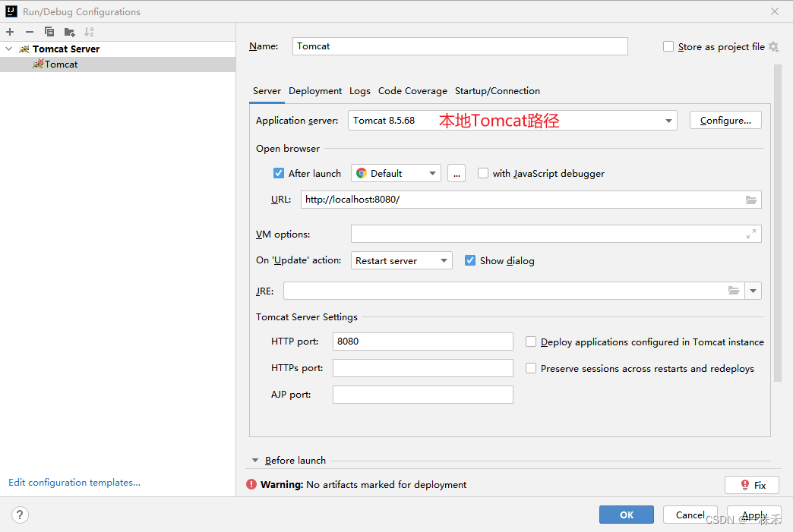Image resolution: width=793 pixels, height=532 pixels.
Task: Click the AJP port field
Action: (x=423, y=395)
